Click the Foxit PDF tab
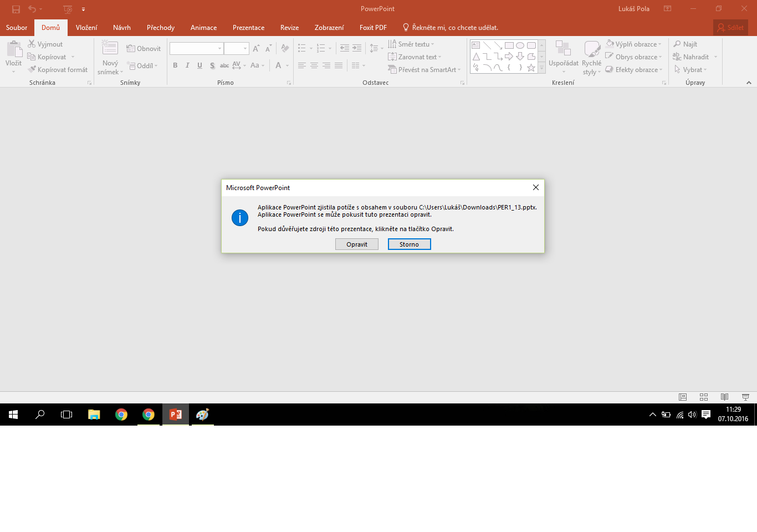 [373, 28]
